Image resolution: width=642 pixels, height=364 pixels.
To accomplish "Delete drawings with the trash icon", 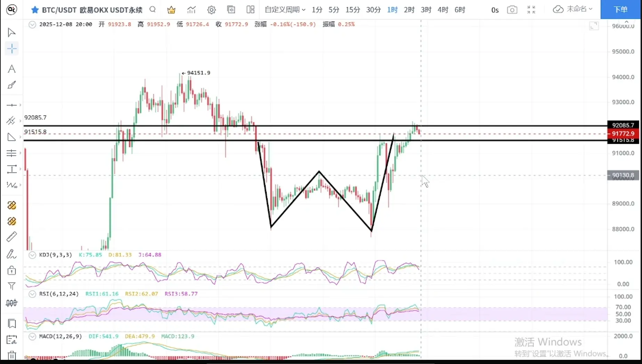I will tap(11, 355).
